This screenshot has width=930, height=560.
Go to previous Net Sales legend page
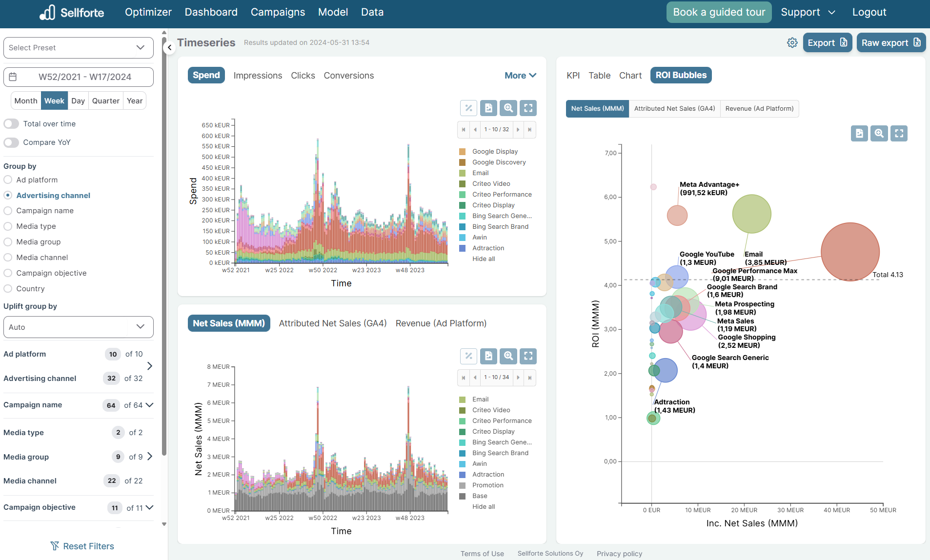(475, 378)
